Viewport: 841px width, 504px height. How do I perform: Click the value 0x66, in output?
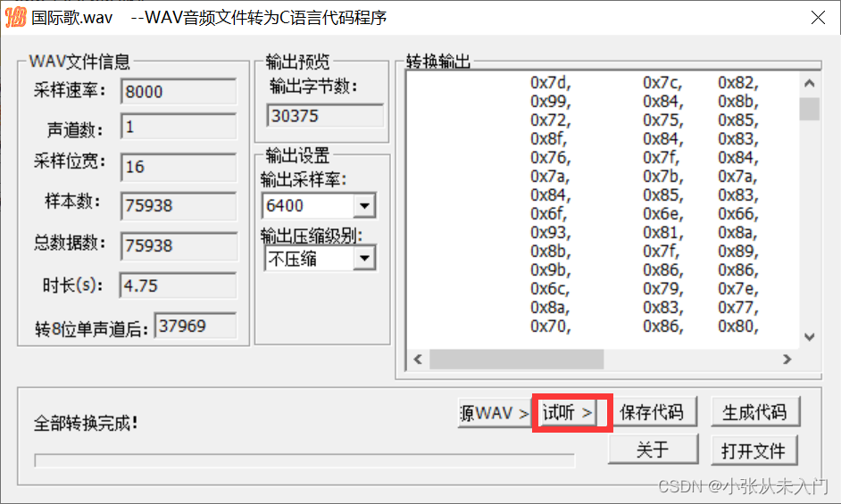(738, 214)
